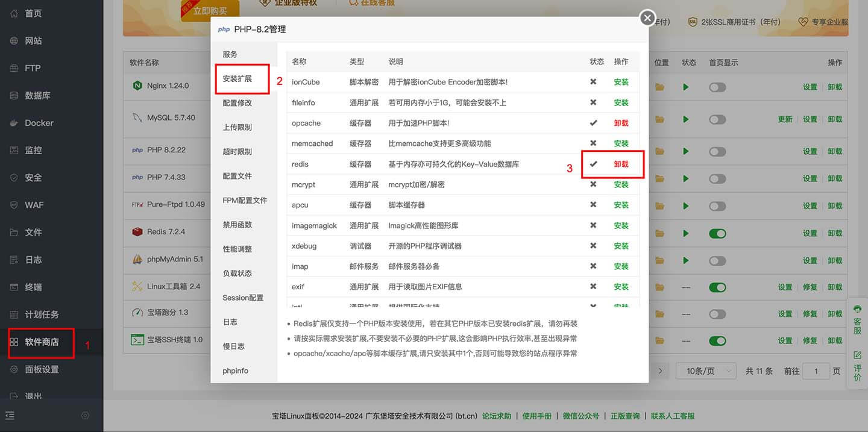868x432 pixels.
Task: Click the Redis 7.2.4 cube icon
Action: [137, 231]
